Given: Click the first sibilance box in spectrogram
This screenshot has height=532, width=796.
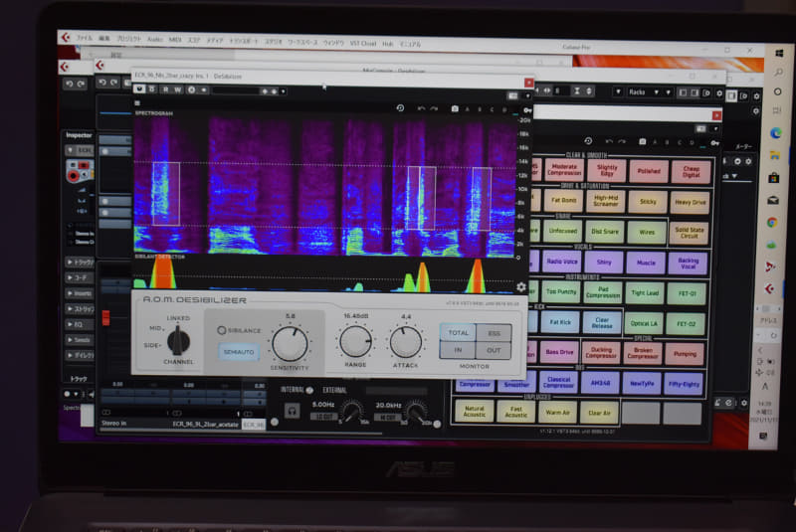Looking at the screenshot, I should coord(166,194).
